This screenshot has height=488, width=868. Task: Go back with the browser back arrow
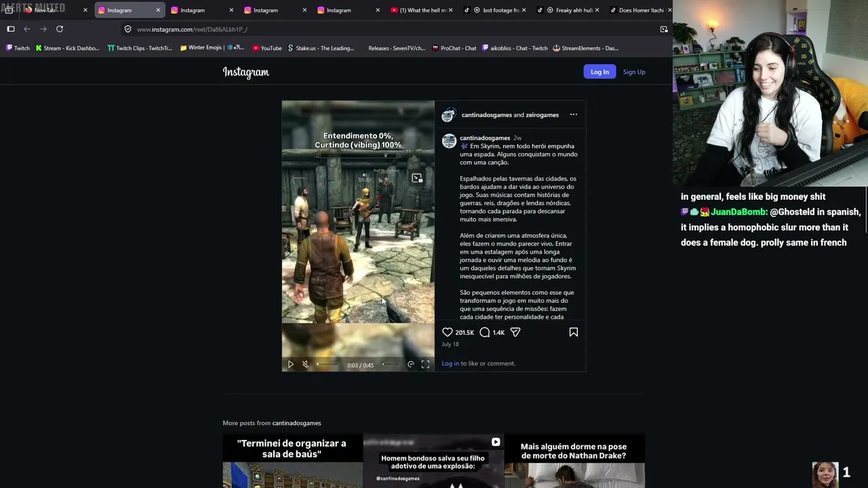[27, 29]
